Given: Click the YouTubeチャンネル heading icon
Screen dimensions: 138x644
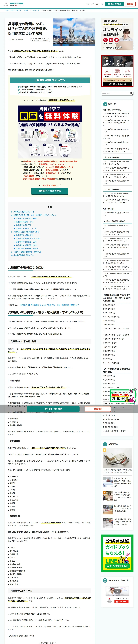Looking at the screenshot, I should (105, 580).
